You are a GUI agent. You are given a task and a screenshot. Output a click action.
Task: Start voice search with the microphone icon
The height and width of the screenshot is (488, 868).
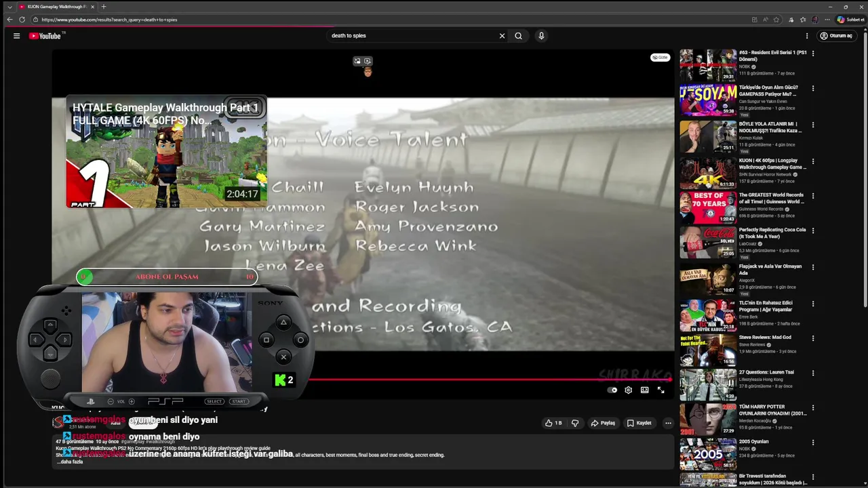pyautogui.click(x=541, y=36)
